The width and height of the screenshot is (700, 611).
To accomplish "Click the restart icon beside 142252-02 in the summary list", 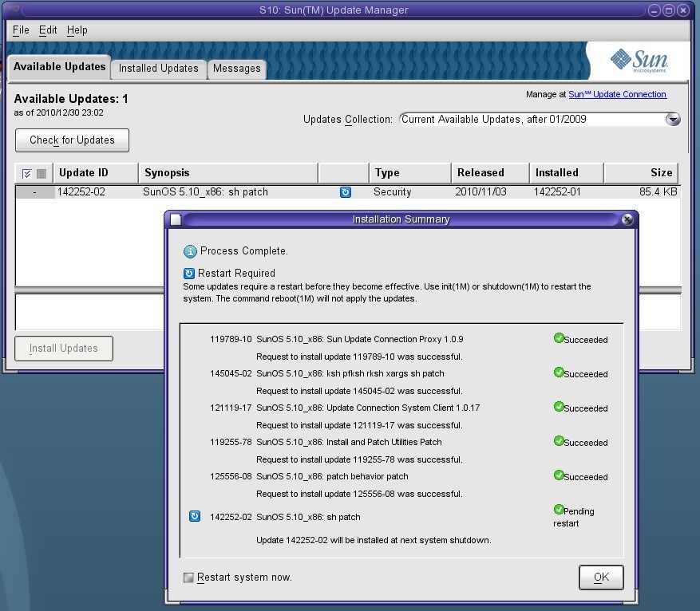I will tap(195, 516).
